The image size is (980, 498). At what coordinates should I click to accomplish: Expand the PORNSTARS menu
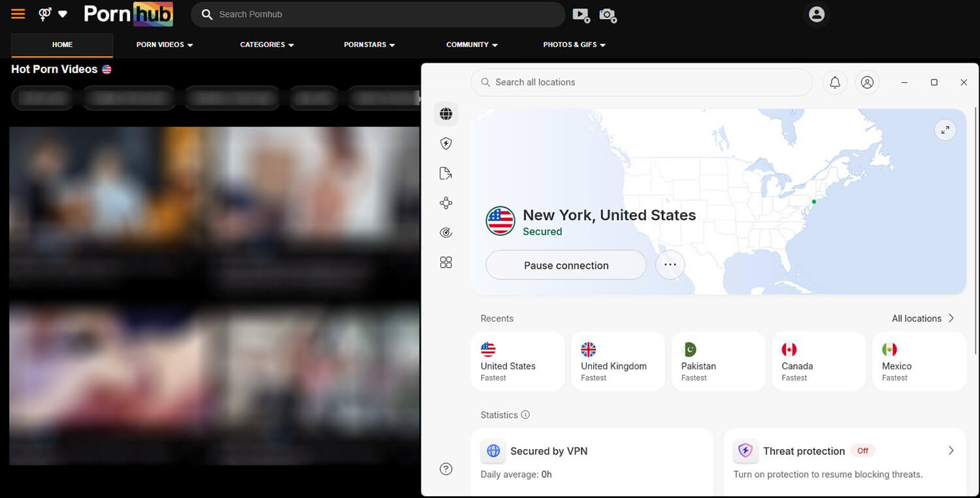pyautogui.click(x=369, y=45)
